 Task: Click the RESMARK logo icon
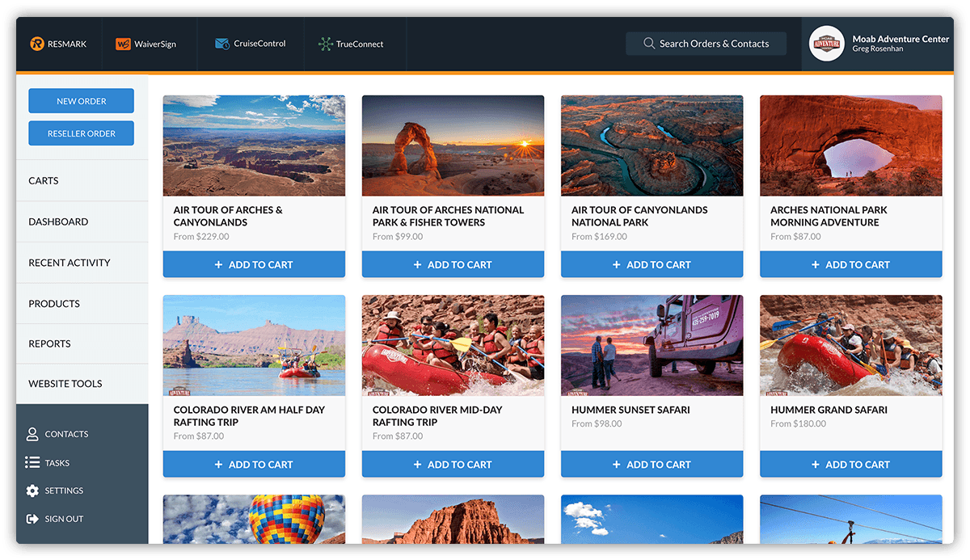(x=37, y=44)
